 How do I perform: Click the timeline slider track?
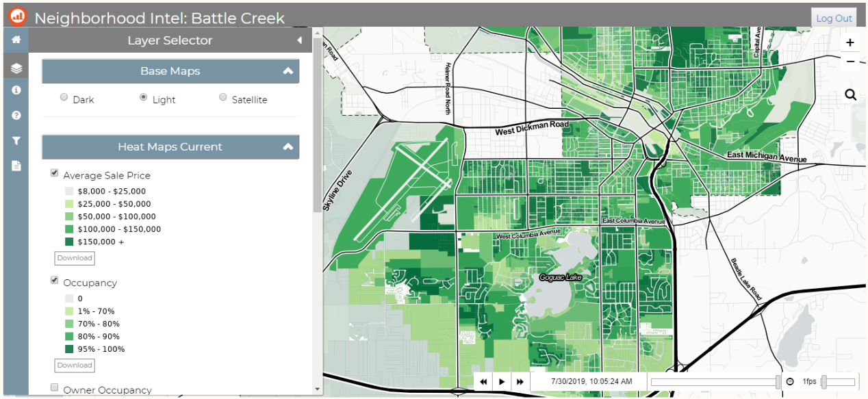click(x=712, y=381)
